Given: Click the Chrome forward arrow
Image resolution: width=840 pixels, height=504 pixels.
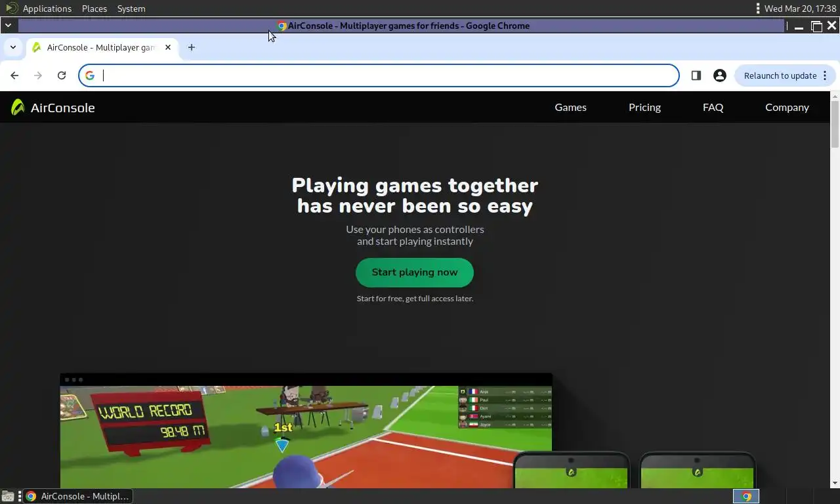Looking at the screenshot, I should pyautogui.click(x=38, y=75).
